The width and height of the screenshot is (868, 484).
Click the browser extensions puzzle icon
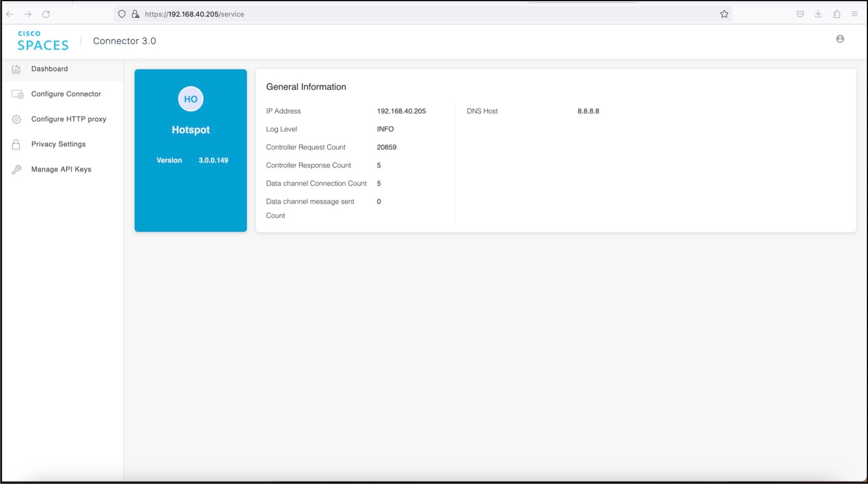tap(836, 14)
